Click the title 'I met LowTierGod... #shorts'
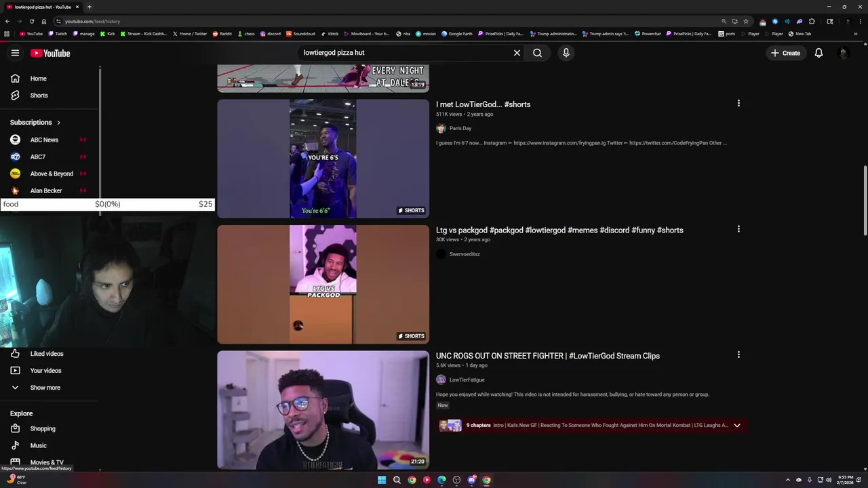 (483, 104)
